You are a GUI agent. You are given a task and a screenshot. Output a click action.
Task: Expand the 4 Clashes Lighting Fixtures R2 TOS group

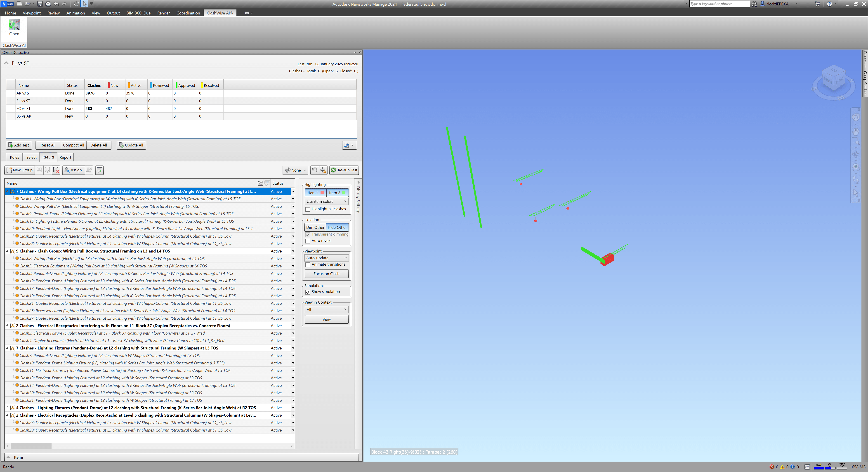coord(7,408)
